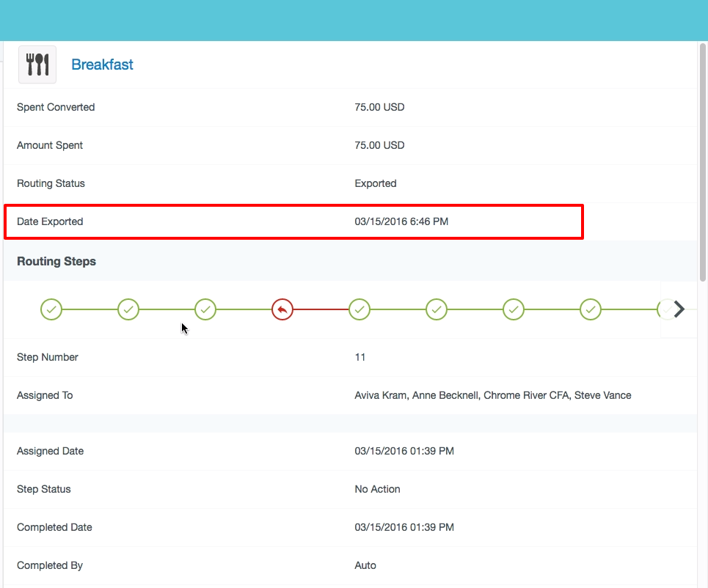The width and height of the screenshot is (708, 588).
Task: Select the third routing step checkmark
Action: (x=205, y=310)
